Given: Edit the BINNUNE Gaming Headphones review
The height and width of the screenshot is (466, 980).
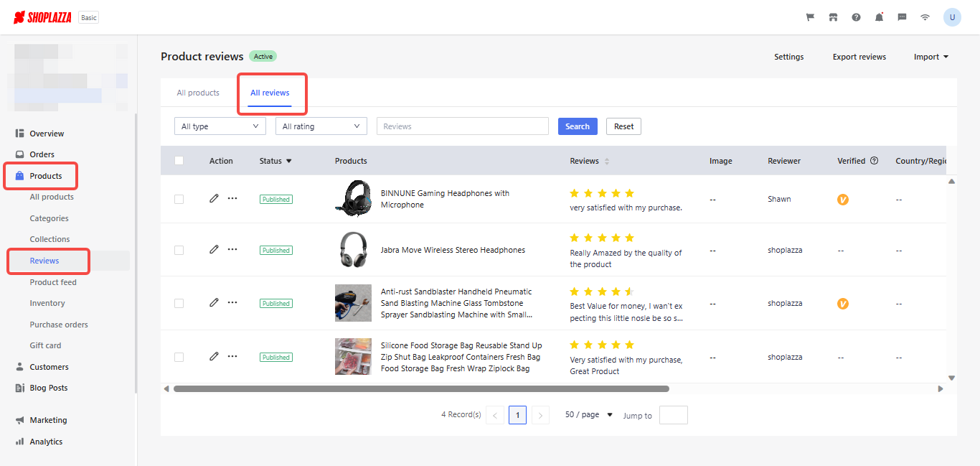Looking at the screenshot, I should click(214, 199).
